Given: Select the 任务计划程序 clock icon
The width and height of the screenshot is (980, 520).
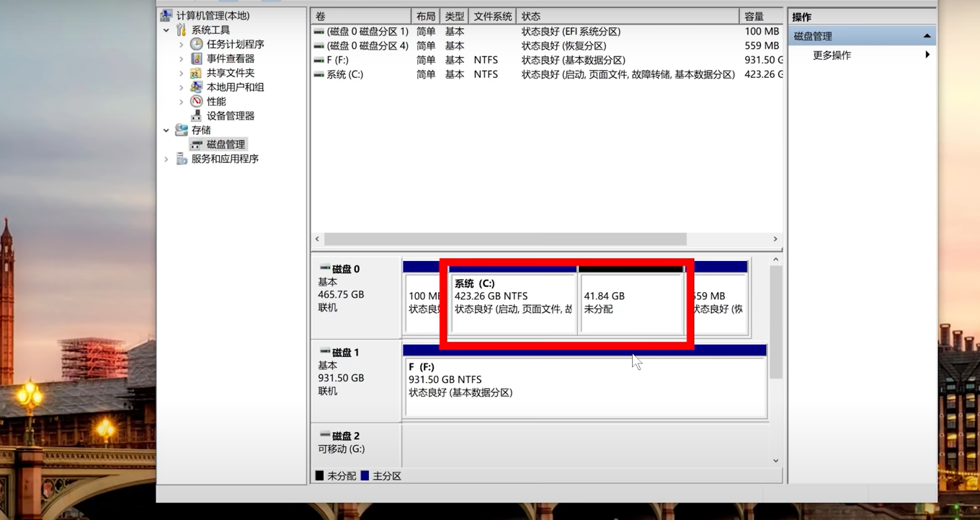Looking at the screenshot, I should (x=196, y=44).
